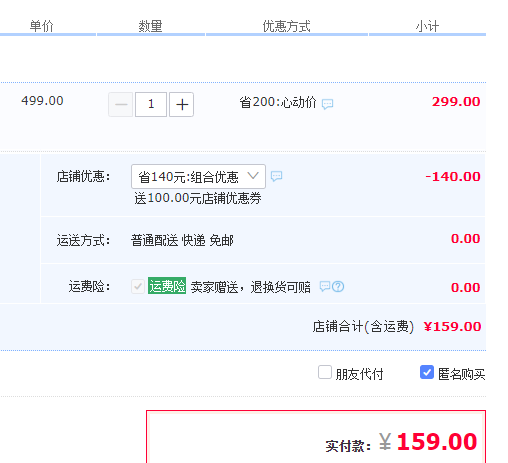Image resolution: width=508 pixels, height=463 pixels.
Task: Uncheck the 匿名购买 checkbox
Action: pos(427,372)
